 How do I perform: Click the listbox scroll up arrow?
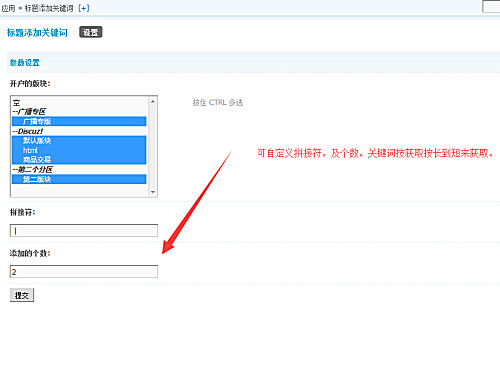(x=153, y=101)
